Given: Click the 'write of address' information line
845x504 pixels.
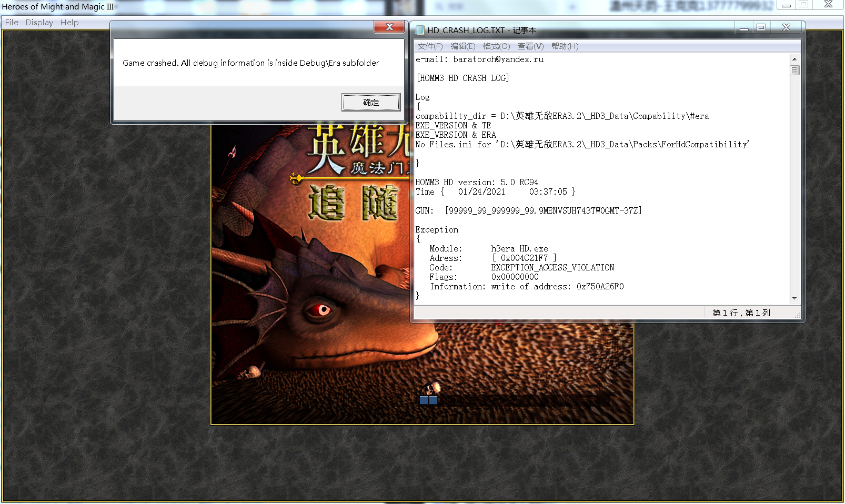Looking at the screenshot, I should pyautogui.click(x=527, y=287).
